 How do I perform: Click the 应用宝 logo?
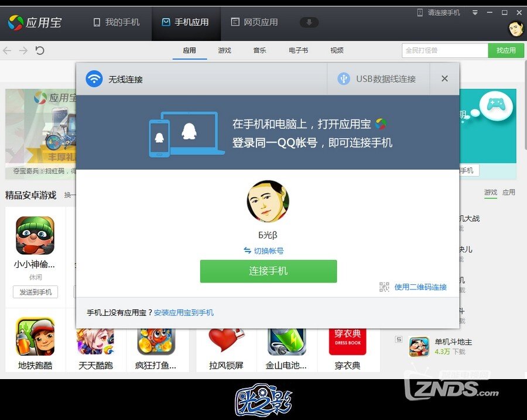35,22
